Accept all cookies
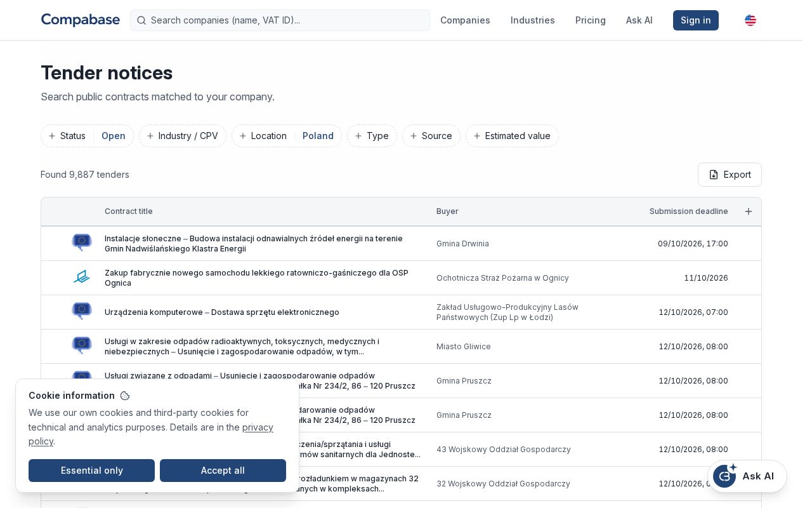This screenshot has height=508, width=812. pos(223,471)
